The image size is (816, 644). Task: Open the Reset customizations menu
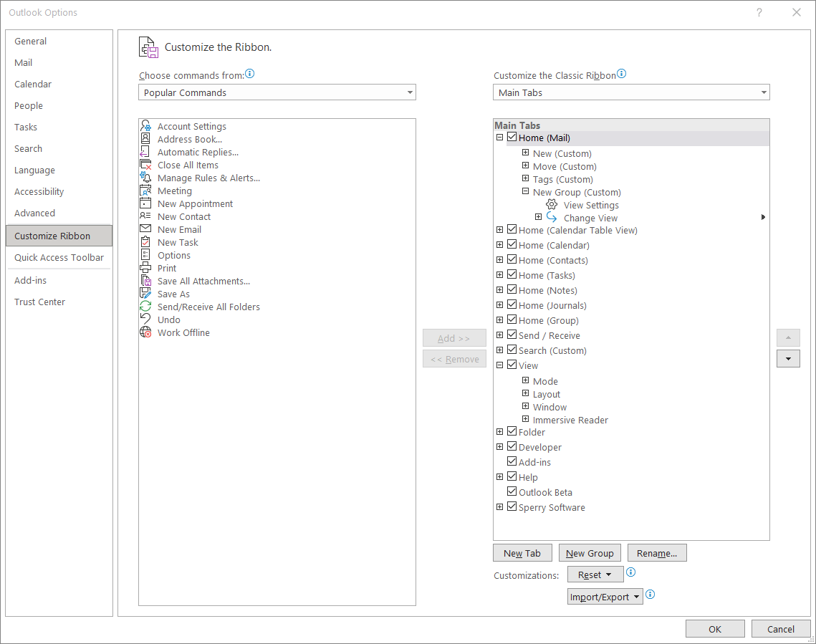595,575
